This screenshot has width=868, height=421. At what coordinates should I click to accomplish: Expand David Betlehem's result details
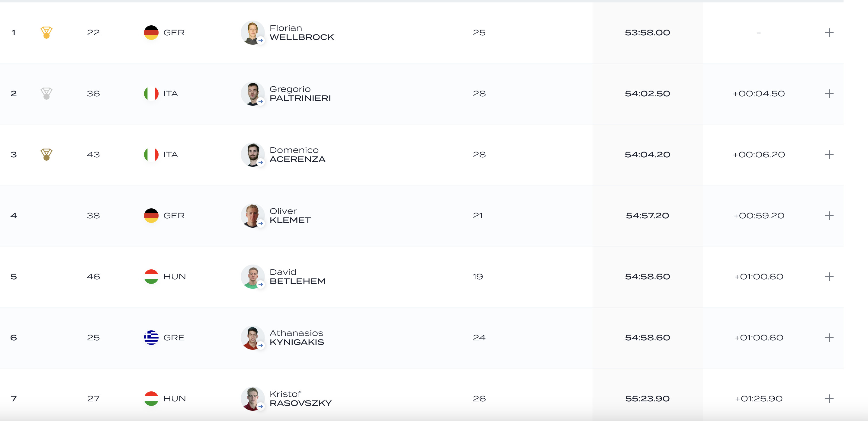click(x=829, y=276)
